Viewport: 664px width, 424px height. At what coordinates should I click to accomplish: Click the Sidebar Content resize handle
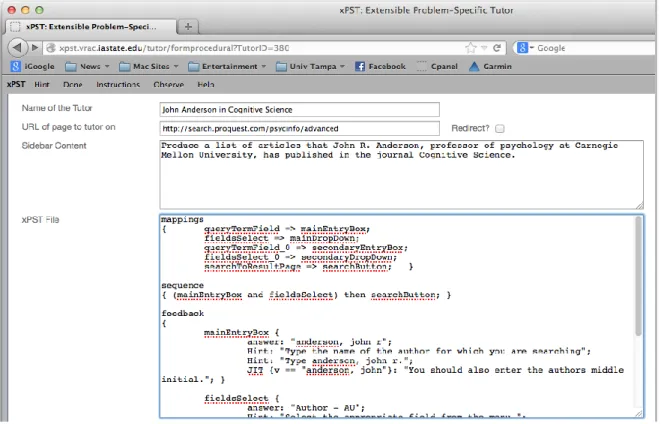639,205
